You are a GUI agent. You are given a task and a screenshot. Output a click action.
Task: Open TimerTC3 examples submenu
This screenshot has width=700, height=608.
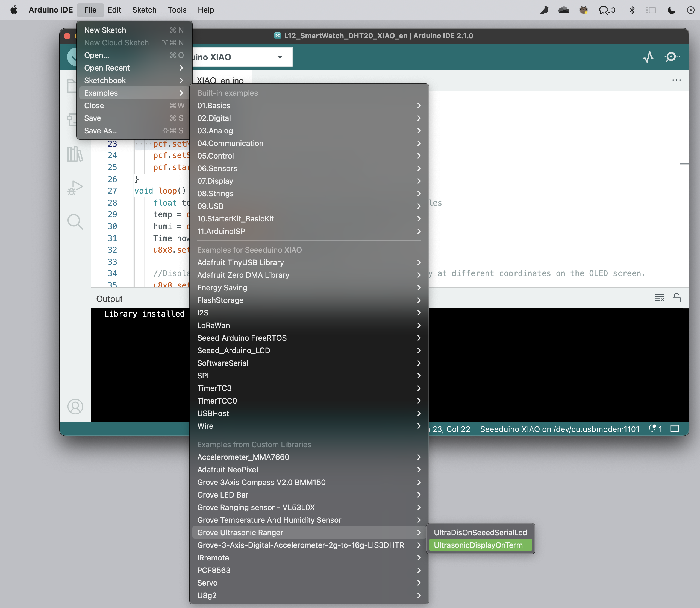[x=309, y=388]
